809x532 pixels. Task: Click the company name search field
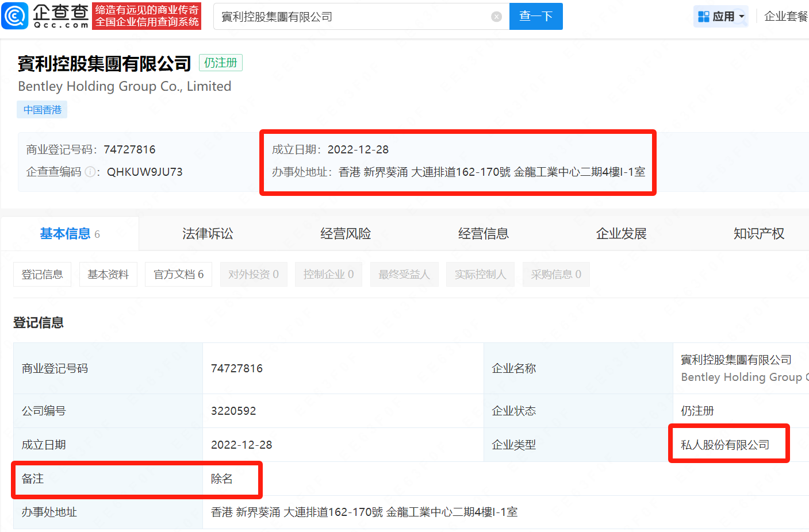click(351, 17)
